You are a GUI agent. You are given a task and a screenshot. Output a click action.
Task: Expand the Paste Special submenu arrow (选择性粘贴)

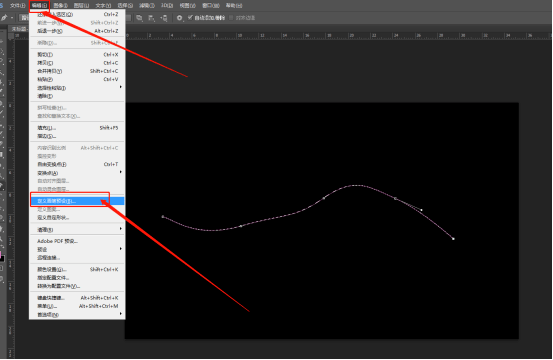(x=121, y=87)
